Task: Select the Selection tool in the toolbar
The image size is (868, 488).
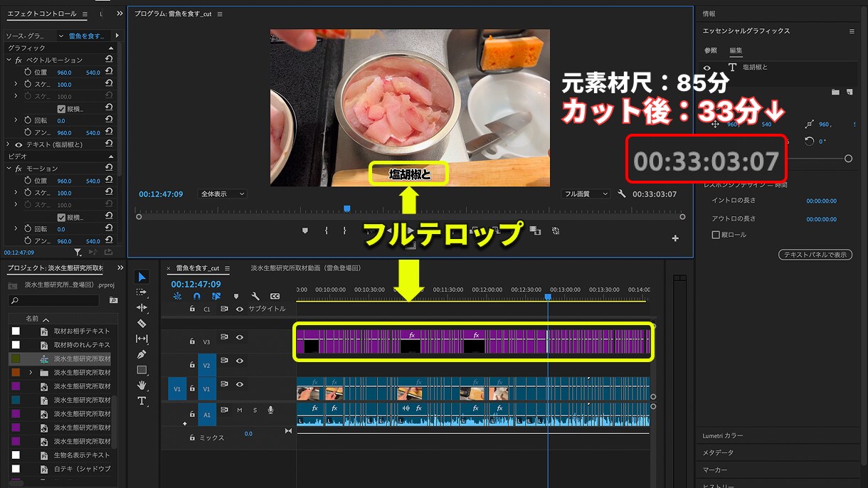Action: 142,277
